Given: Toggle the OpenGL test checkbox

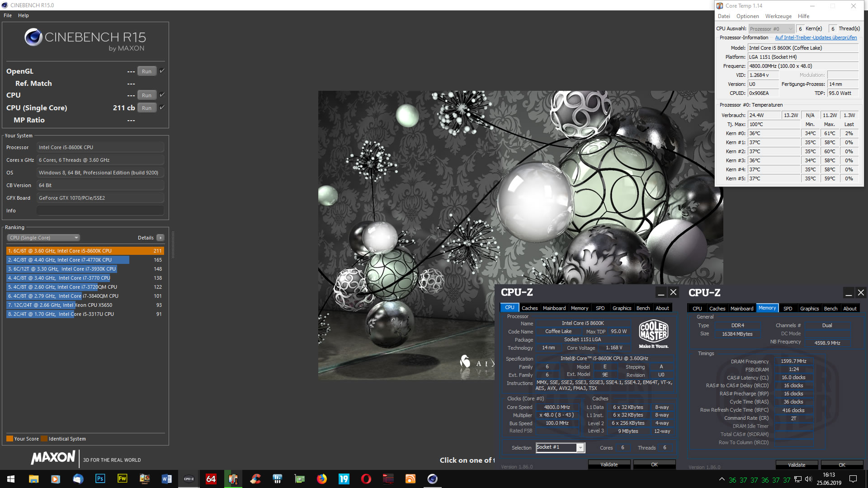Looking at the screenshot, I should [x=162, y=71].
